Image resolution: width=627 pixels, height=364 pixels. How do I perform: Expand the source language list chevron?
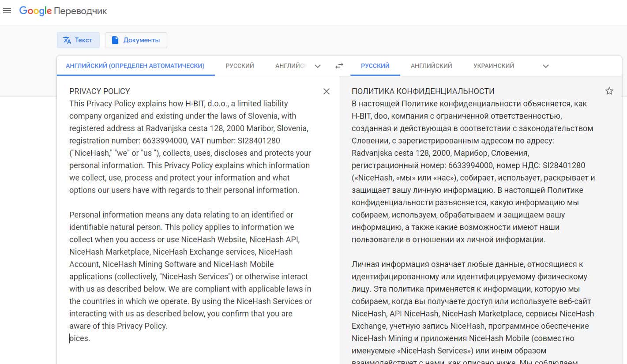coord(318,66)
